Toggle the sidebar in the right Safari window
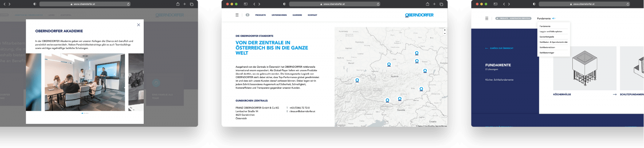644x148 pixels. [495, 4]
